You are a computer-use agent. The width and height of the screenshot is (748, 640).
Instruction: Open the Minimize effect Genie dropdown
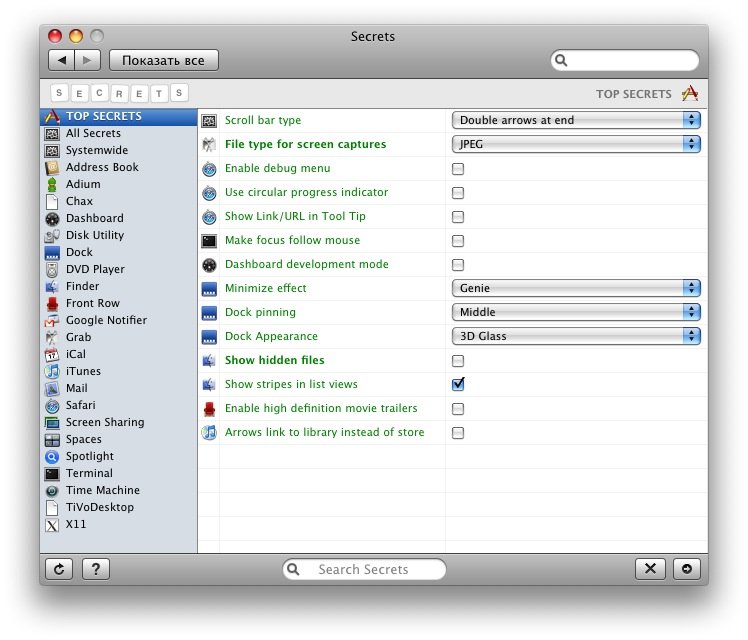click(576, 288)
